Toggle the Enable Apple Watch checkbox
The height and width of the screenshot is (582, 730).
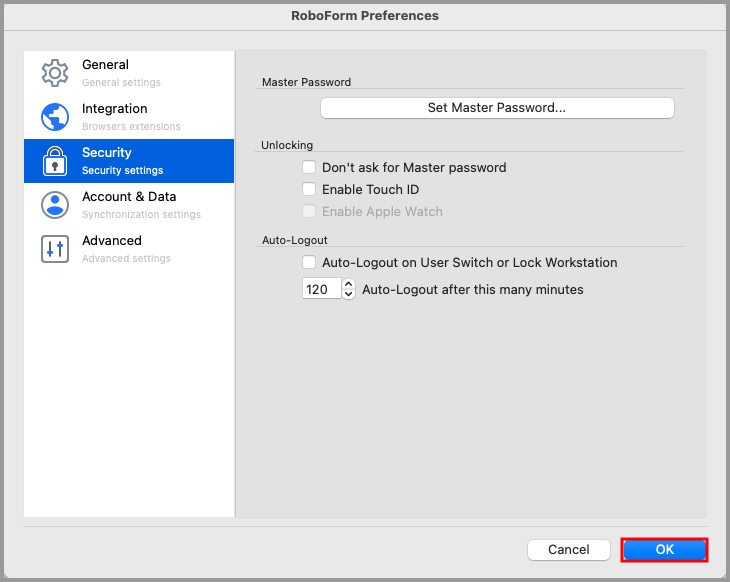pyautogui.click(x=309, y=211)
